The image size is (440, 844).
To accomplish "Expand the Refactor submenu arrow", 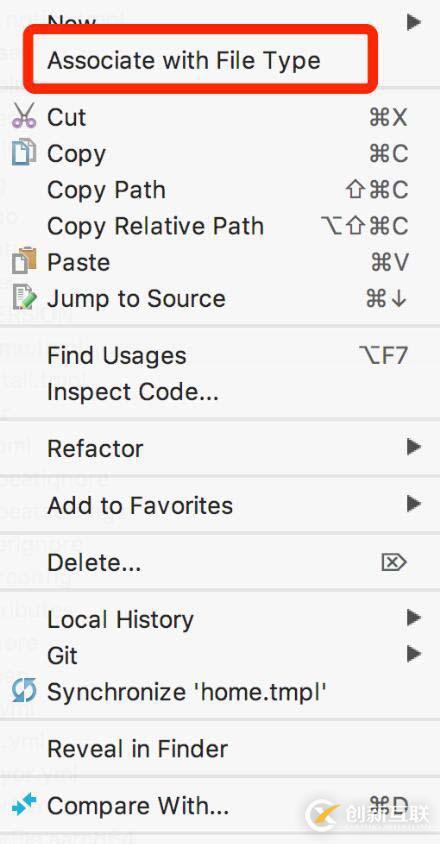I will (414, 447).
